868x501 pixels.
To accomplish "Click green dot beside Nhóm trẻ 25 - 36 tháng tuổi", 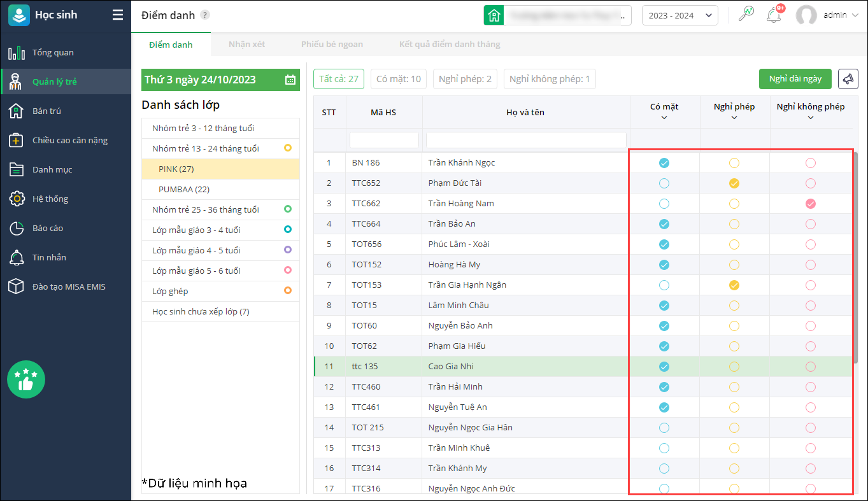I will coord(288,209).
